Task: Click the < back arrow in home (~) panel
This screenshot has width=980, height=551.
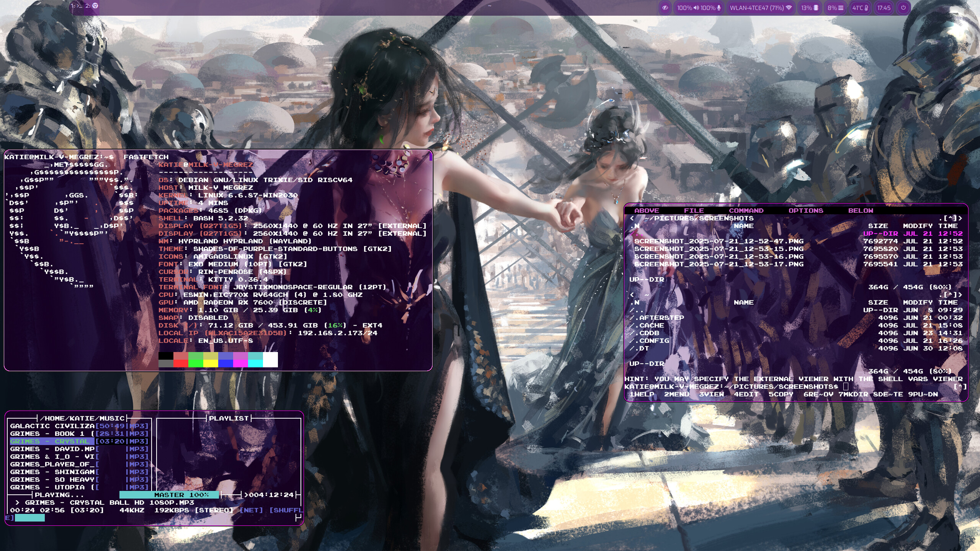Action: click(632, 295)
